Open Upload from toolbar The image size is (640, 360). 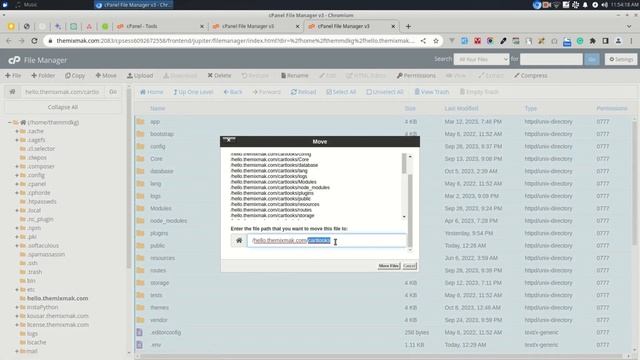pyautogui.click(x=140, y=76)
